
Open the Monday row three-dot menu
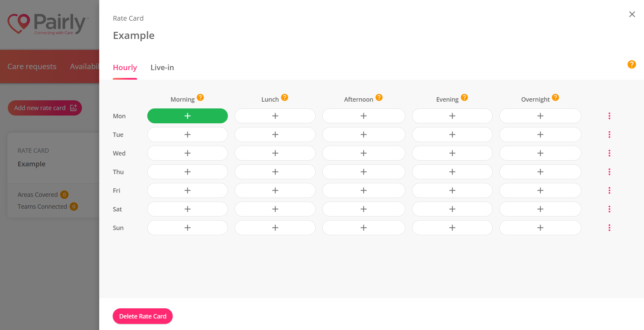pyautogui.click(x=609, y=116)
